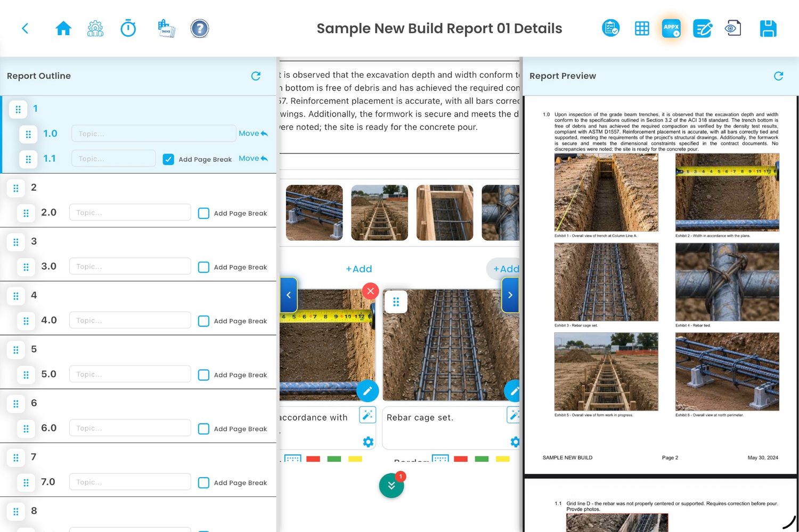Show next photo with right chevron
This screenshot has width=799, height=532.
[510, 294]
